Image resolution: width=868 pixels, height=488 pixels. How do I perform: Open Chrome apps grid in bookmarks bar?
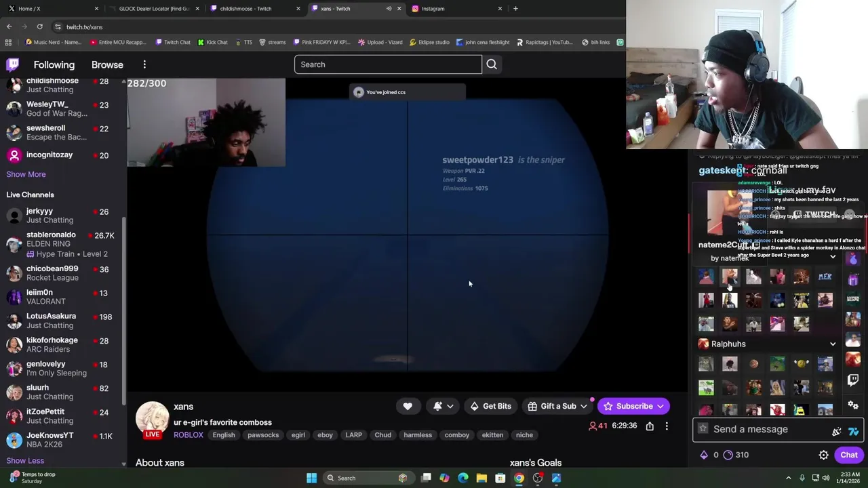pos(8,42)
